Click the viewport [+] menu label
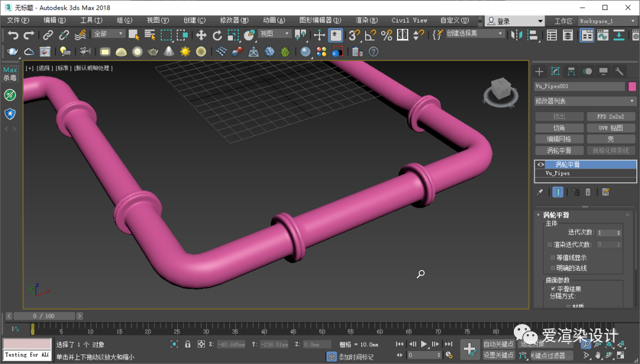The image size is (640, 364). (30, 68)
